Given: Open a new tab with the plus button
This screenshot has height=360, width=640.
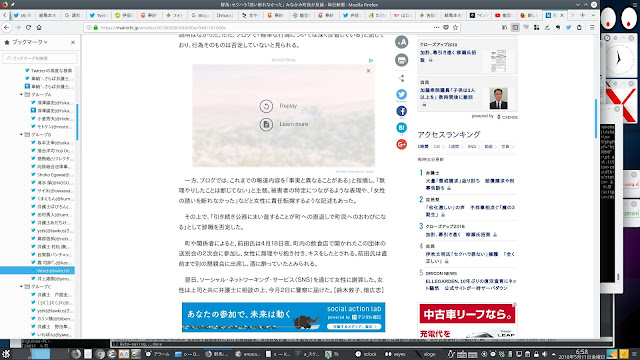Looking at the screenshot, I should [x=582, y=15].
